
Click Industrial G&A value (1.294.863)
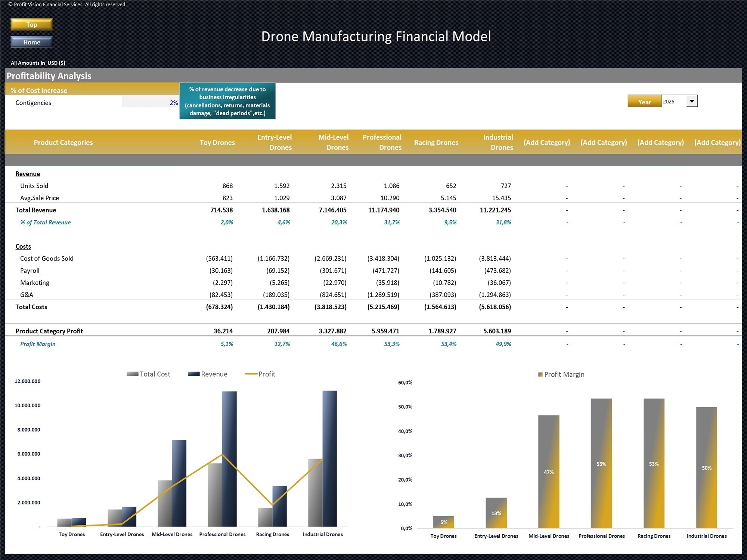pyautogui.click(x=495, y=295)
